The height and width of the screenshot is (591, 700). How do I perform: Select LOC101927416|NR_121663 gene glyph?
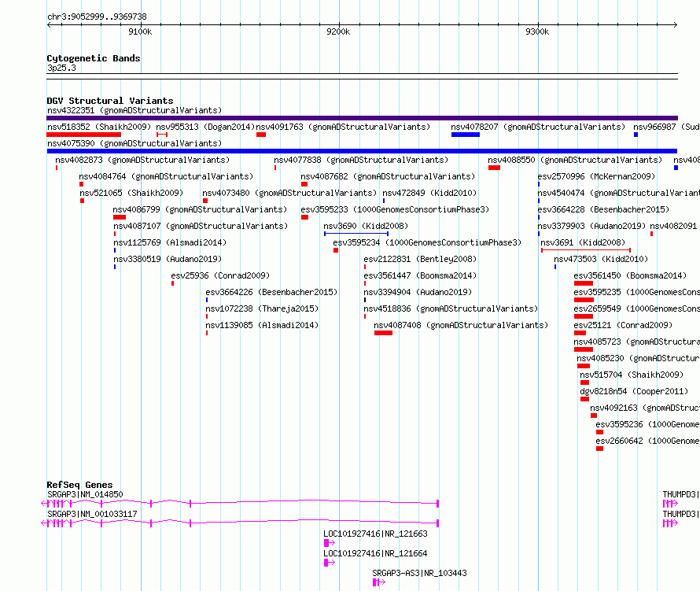coord(329,543)
